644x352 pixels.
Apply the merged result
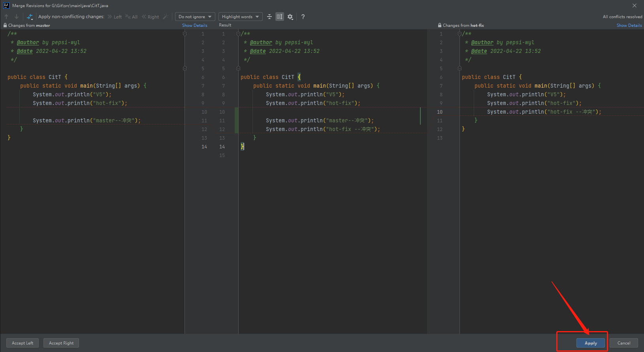[x=591, y=343]
